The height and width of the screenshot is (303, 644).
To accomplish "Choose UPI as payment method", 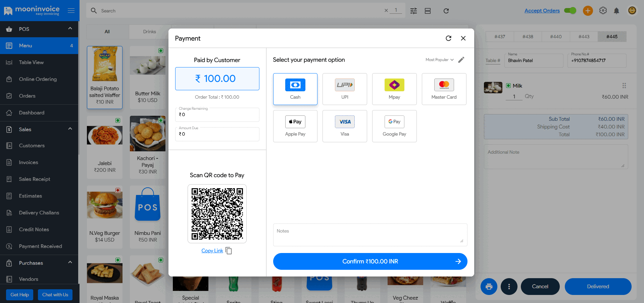I will coord(345,89).
